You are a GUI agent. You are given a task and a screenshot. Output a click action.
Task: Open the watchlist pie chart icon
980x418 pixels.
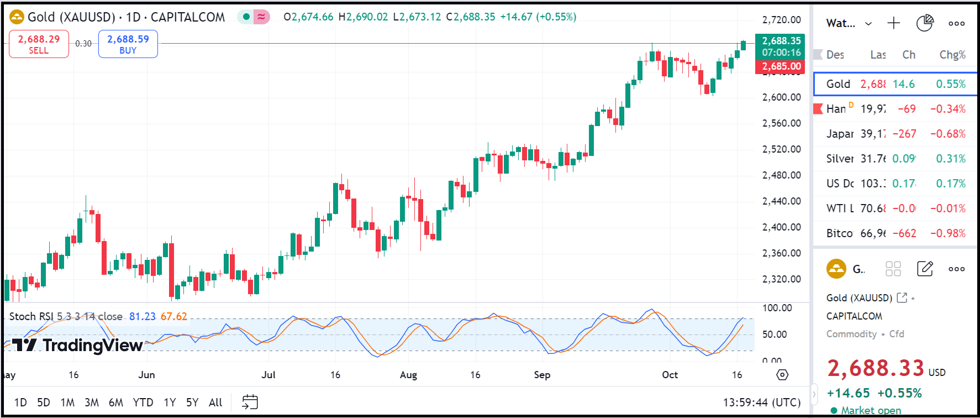click(924, 23)
